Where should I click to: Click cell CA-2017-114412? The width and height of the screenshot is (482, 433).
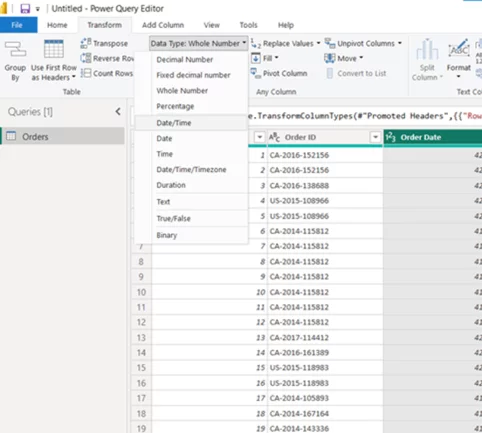coord(325,338)
